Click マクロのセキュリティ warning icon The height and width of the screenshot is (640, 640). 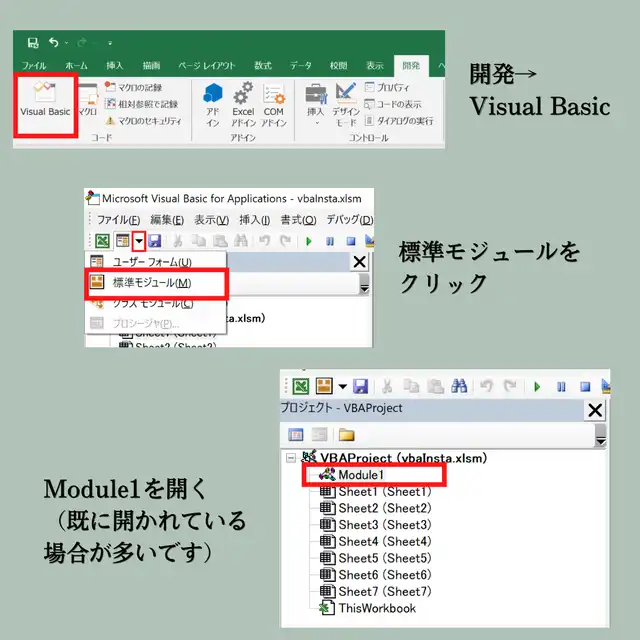click(111, 121)
